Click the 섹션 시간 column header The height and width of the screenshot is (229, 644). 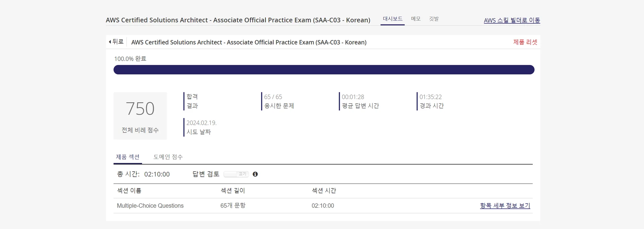tap(324, 190)
